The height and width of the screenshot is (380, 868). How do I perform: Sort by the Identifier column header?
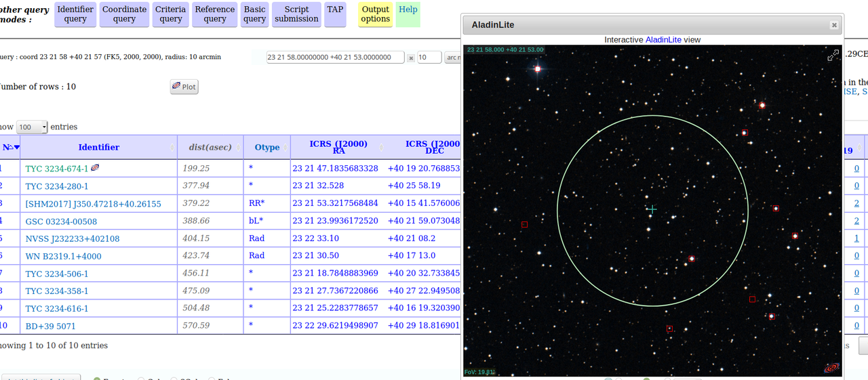coord(98,147)
